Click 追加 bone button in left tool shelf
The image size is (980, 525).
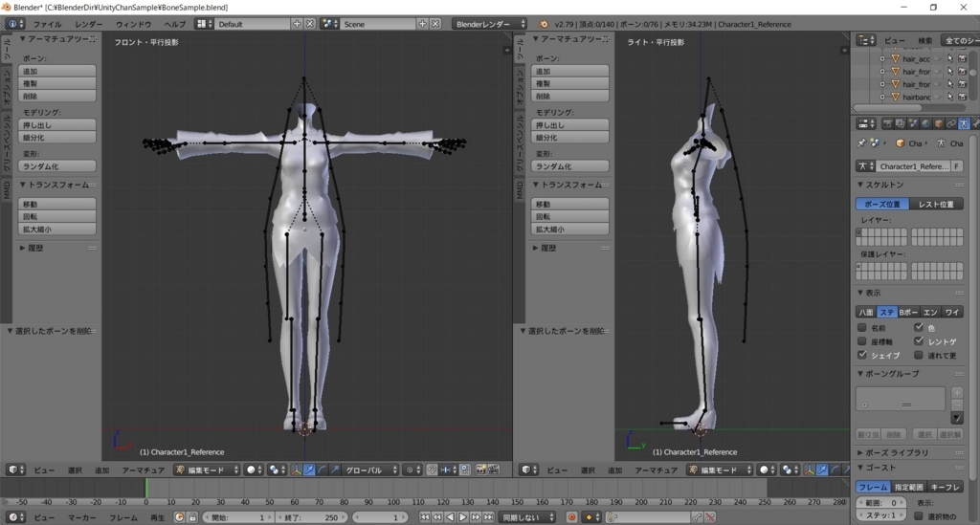point(56,71)
